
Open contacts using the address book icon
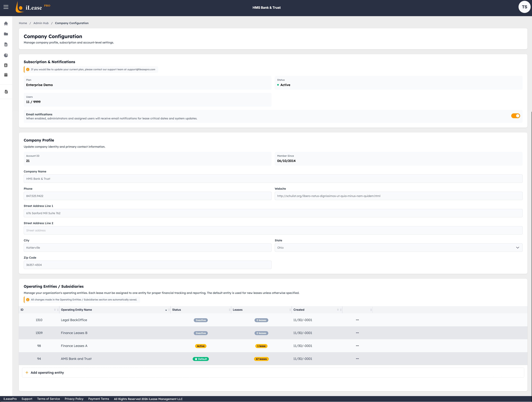pyautogui.click(x=6, y=65)
